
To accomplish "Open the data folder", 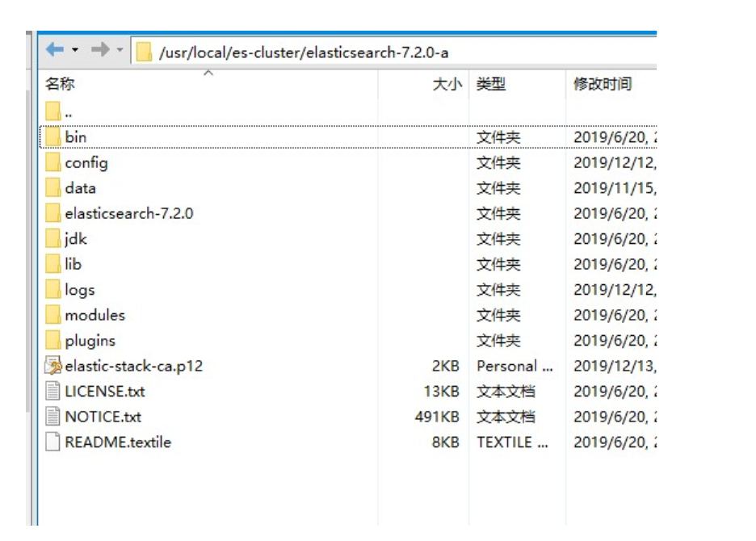I will (x=82, y=188).
